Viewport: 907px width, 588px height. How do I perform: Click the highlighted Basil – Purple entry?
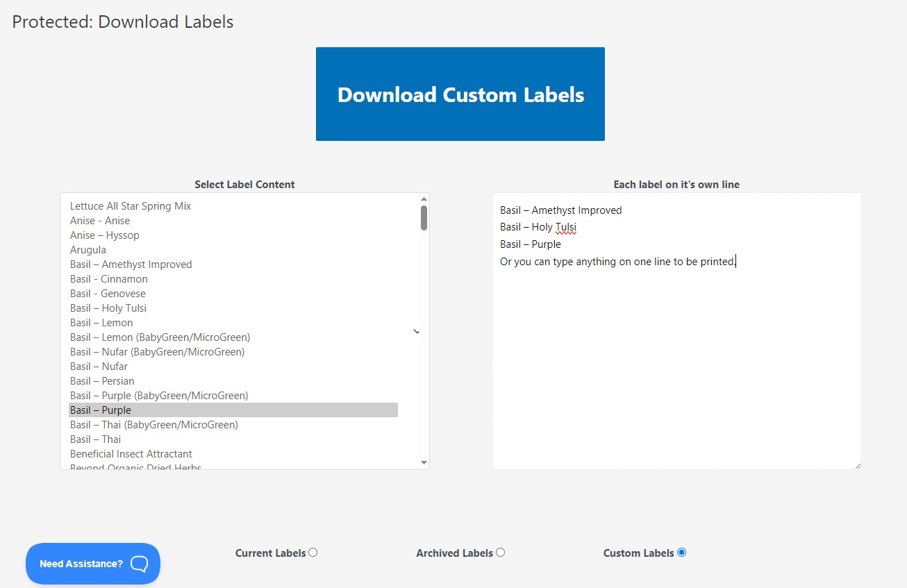click(101, 410)
